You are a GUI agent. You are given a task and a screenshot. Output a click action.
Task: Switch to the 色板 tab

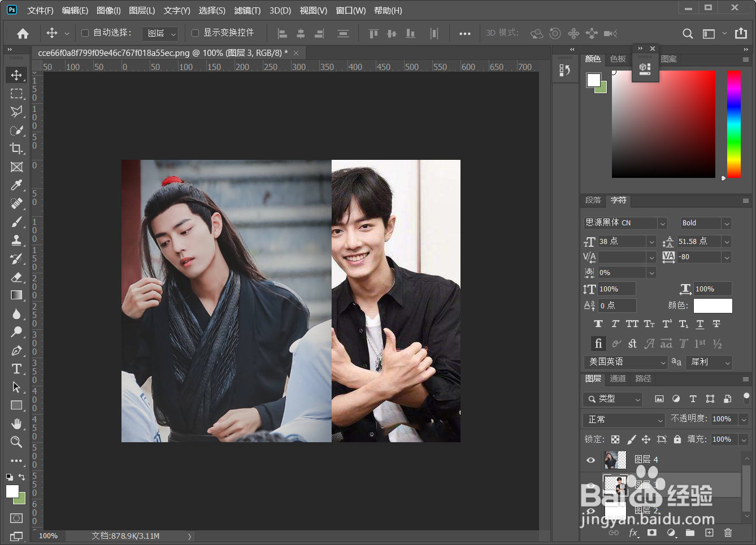pyautogui.click(x=618, y=59)
